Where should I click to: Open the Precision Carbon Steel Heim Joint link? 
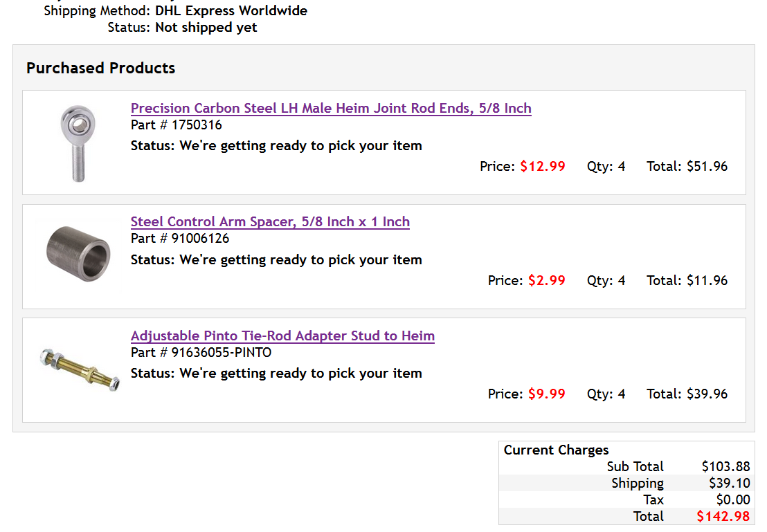coord(331,108)
